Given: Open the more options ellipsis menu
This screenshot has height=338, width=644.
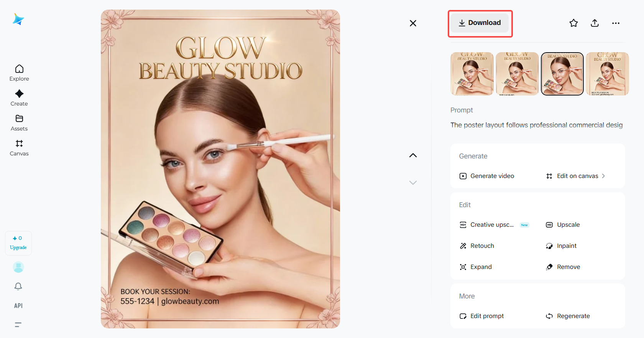Looking at the screenshot, I should pyautogui.click(x=616, y=23).
